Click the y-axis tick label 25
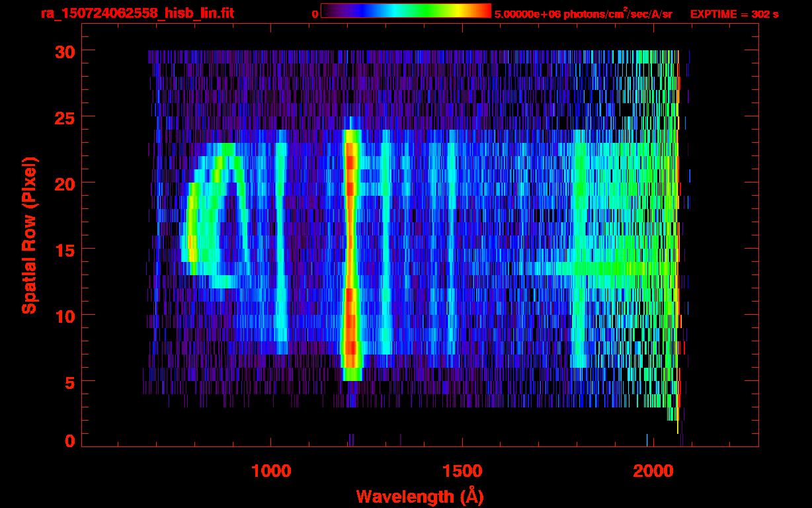 63,117
